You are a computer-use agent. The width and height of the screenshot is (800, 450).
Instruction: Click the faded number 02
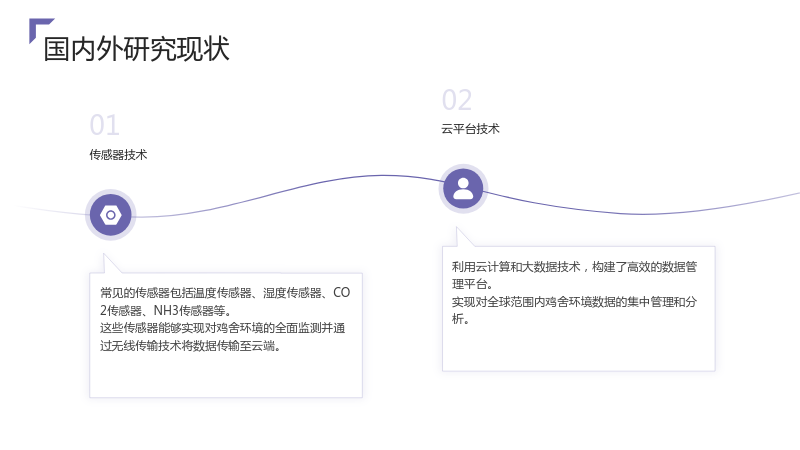pyautogui.click(x=457, y=100)
